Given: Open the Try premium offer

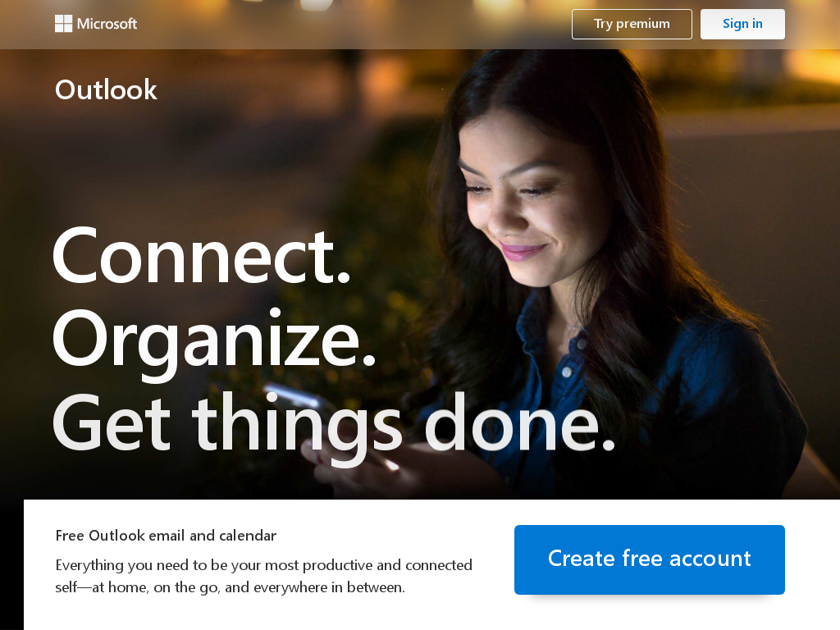Looking at the screenshot, I should coord(632,24).
